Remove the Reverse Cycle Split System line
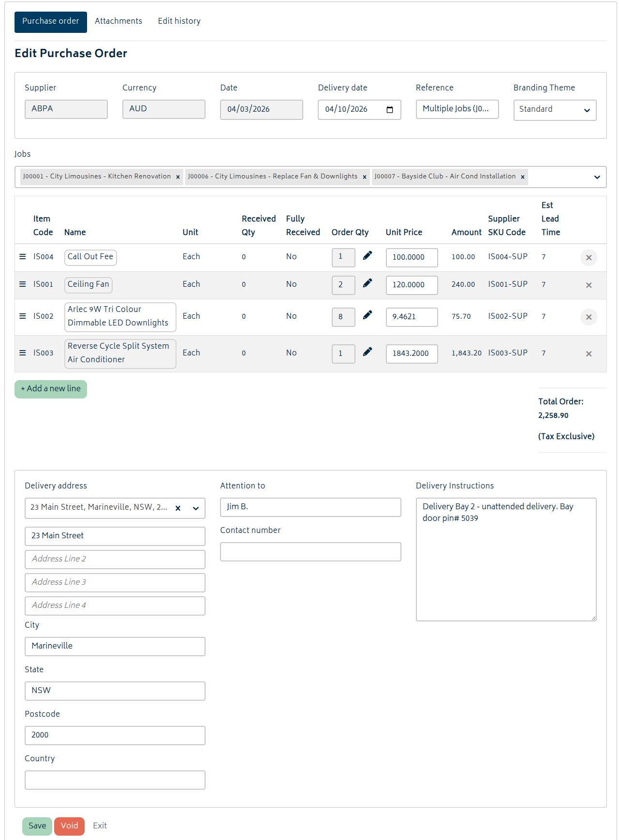The image size is (619, 840). click(x=589, y=354)
